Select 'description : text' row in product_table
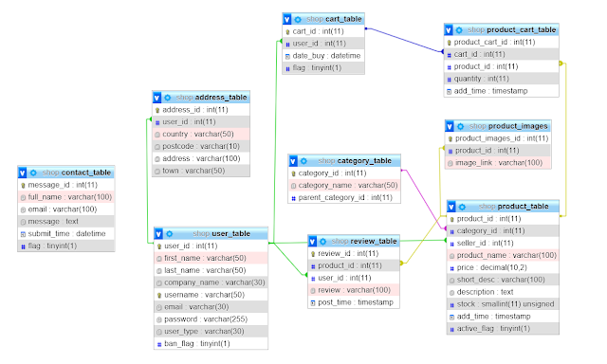The height and width of the screenshot is (364, 607). pos(503,292)
